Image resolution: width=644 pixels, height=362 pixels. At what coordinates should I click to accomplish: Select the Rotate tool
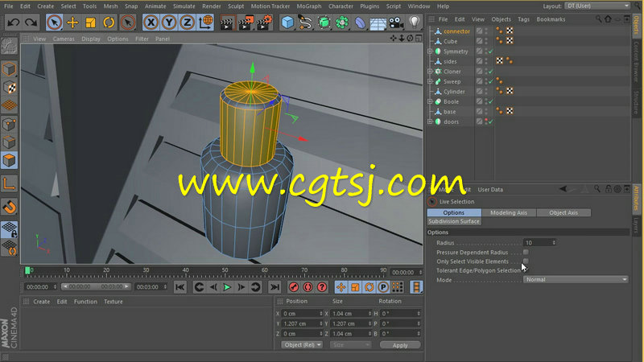pos(109,23)
